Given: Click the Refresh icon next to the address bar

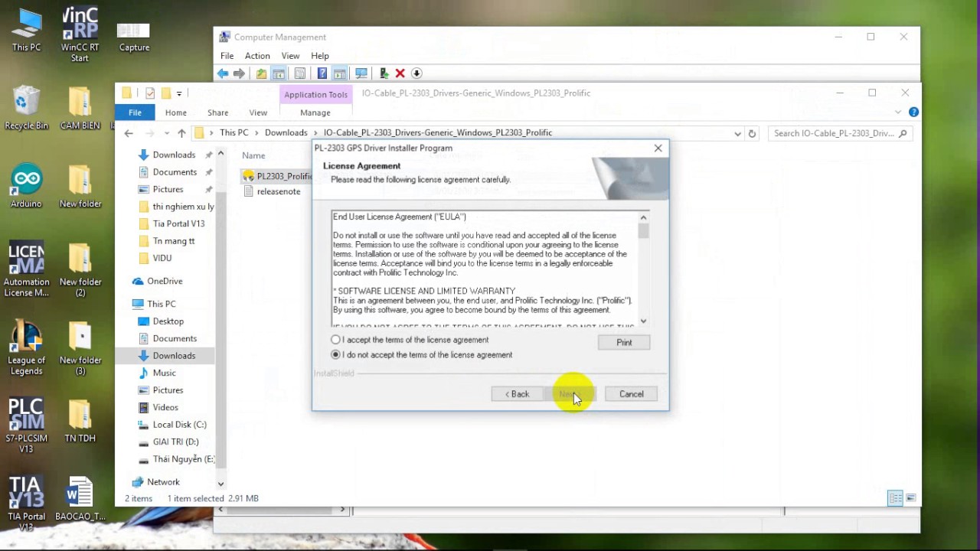Looking at the screenshot, I should [752, 133].
